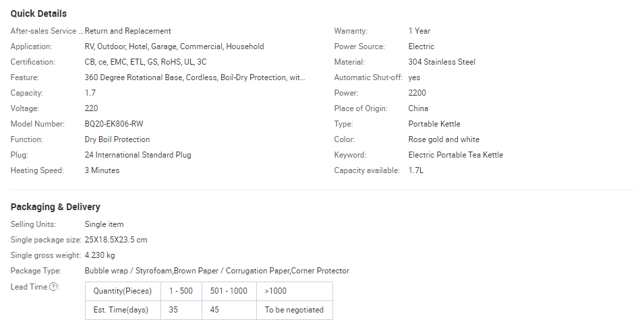The image size is (644, 328).
Task: Click the Model Number value BQ20-EK806-RW
Action: 114,124
